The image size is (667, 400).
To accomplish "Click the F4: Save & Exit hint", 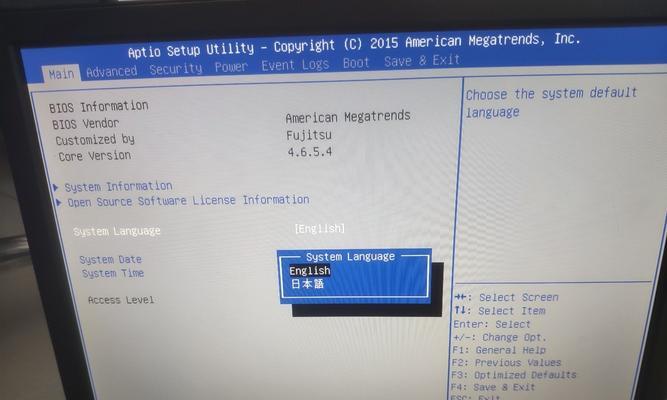I will [x=493, y=387].
